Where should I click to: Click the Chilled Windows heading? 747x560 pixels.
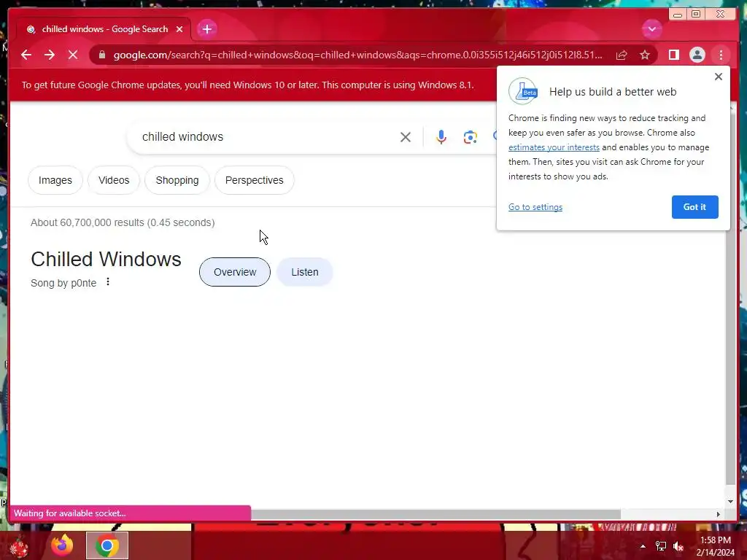(106, 260)
